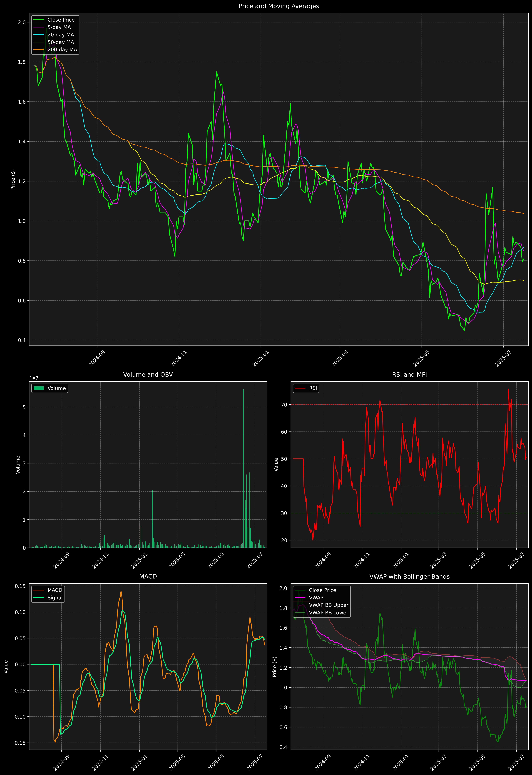This screenshot has height=775, width=532.
Task: Select '50-day MA' text in the top legend
Action: 61,42
